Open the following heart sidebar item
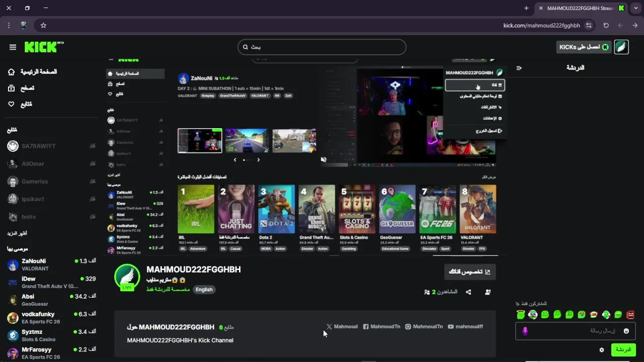The height and width of the screenshot is (362, 644). pos(20,104)
